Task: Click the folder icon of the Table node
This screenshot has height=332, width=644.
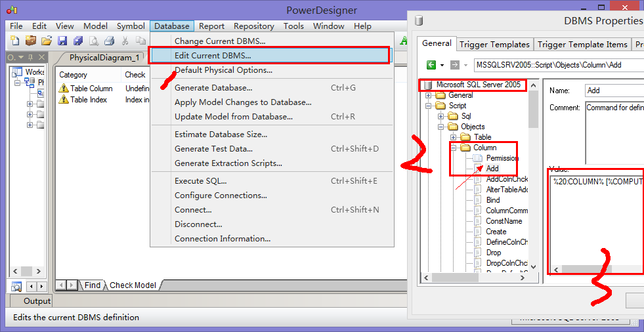Action: (465, 137)
